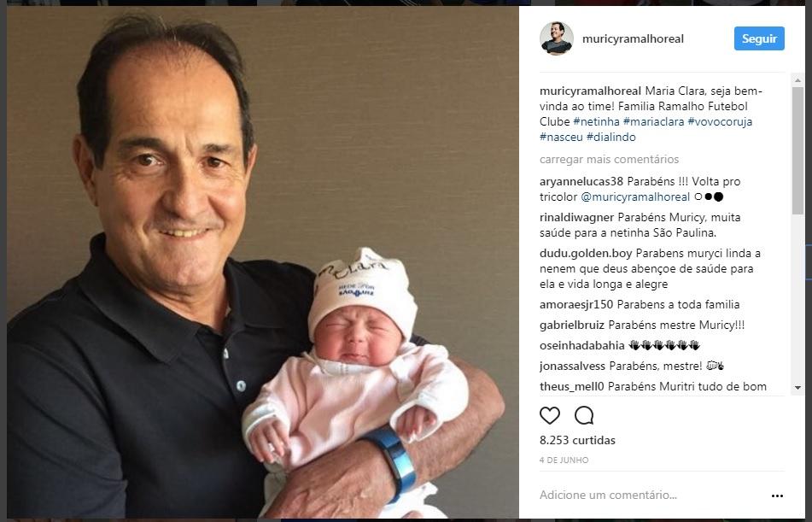Visit commenter aryannelucas38's profile
This screenshot has height=522, width=812.
tap(581, 181)
